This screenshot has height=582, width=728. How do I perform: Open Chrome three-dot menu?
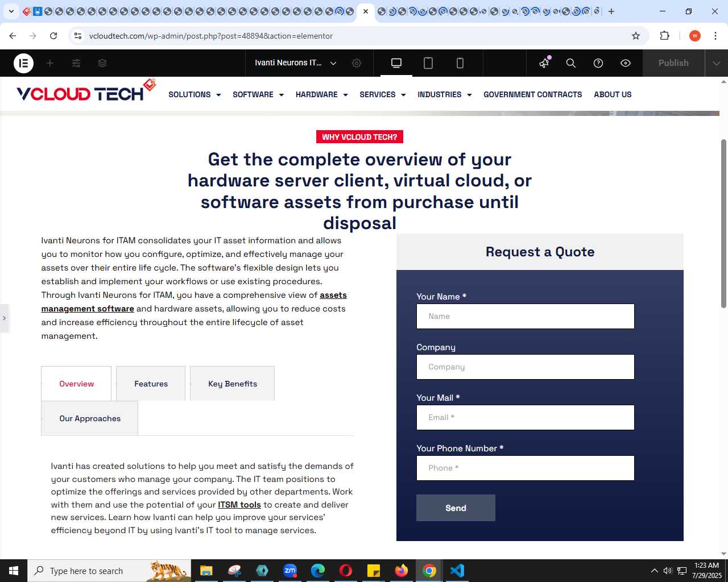[x=715, y=36]
